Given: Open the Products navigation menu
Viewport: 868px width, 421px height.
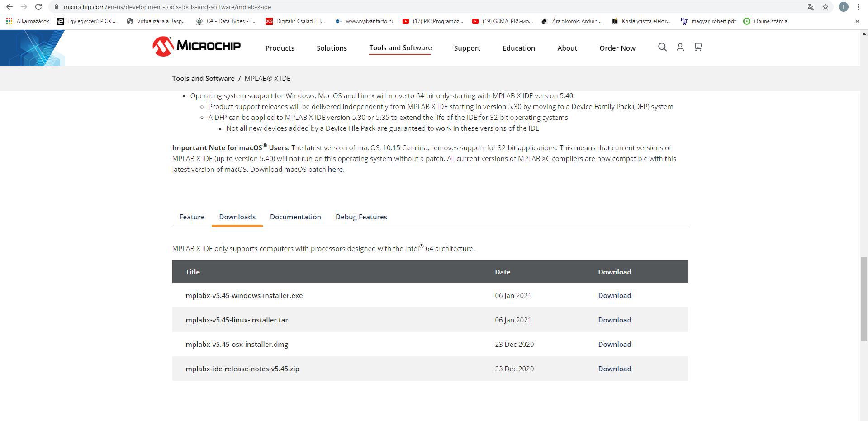Looking at the screenshot, I should click(280, 48).
